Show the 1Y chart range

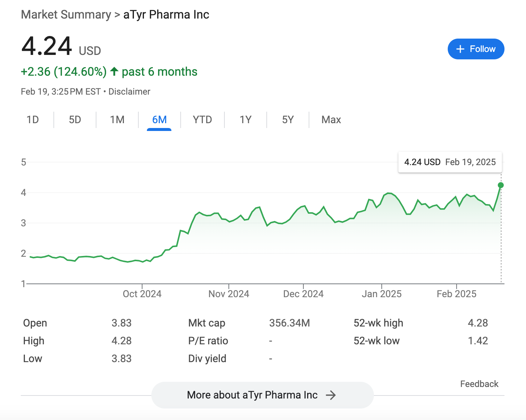(x=246, y=119)
